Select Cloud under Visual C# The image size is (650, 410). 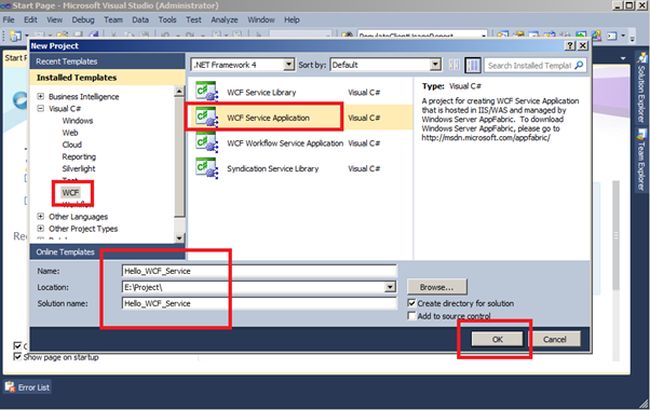click(x=72, y=144)
